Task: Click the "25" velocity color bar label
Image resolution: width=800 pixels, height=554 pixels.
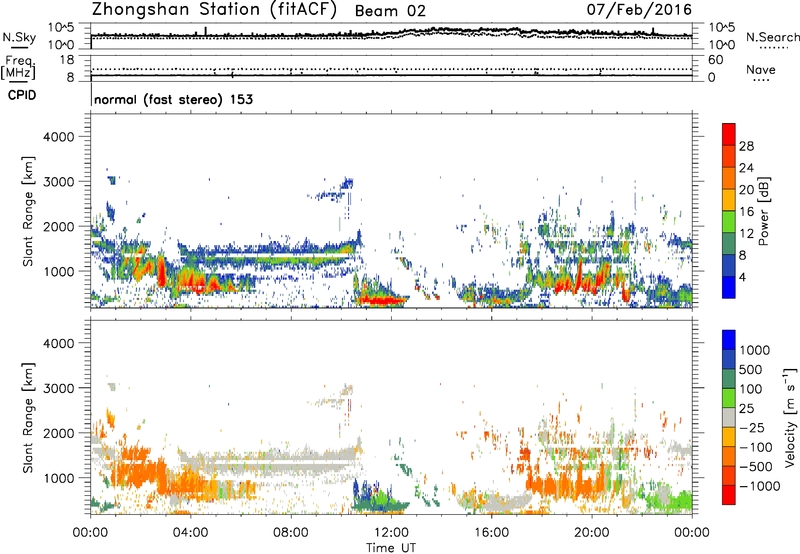Action: tap(748, 408)
